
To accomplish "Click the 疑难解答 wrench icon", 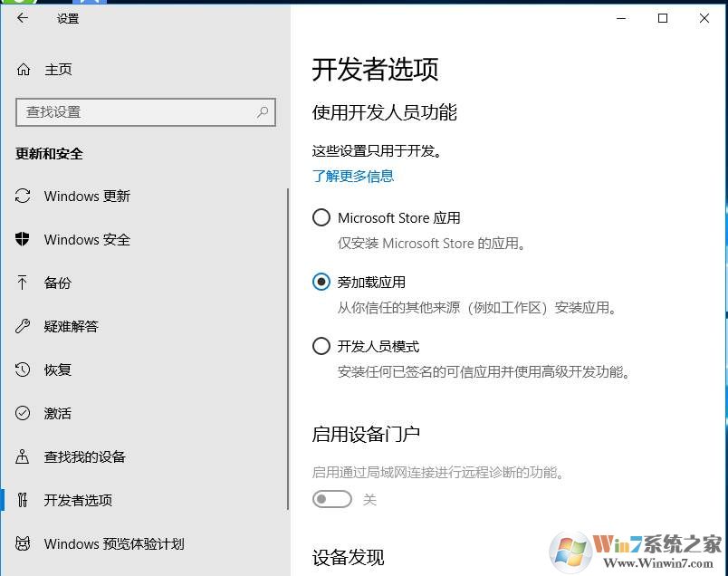I will pos(23,326).
